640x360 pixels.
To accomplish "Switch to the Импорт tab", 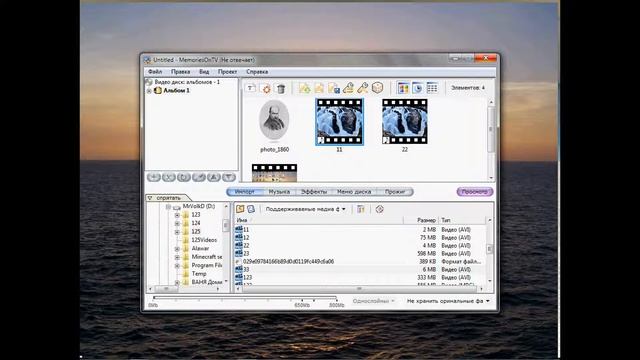I will click(x=244, y=191).
